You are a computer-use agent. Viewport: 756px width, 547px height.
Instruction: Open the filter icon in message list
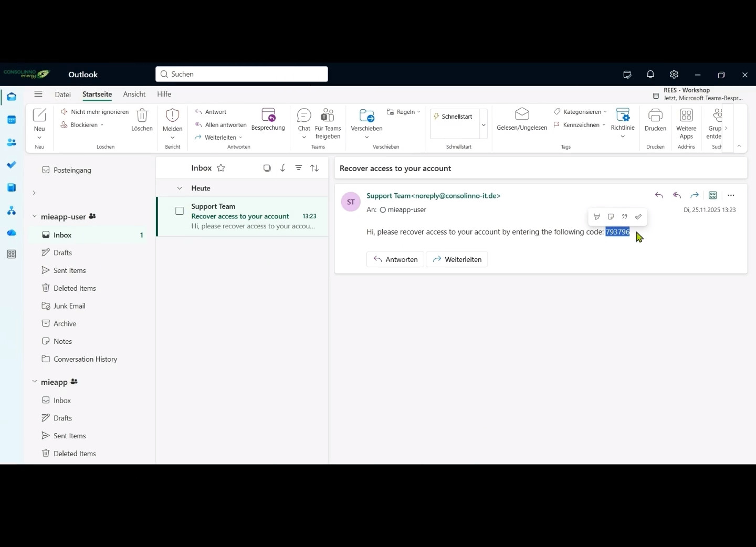[299, 168]
